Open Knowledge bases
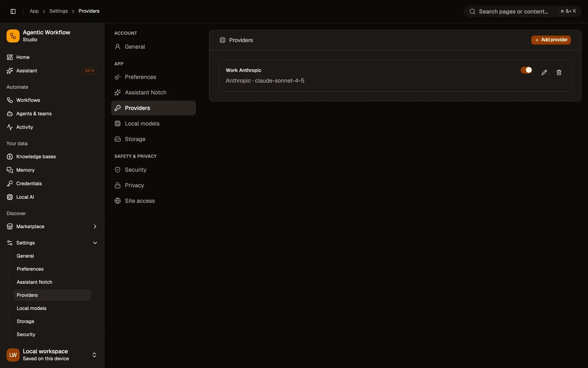 pyautogui.click(x=52, y=157)
